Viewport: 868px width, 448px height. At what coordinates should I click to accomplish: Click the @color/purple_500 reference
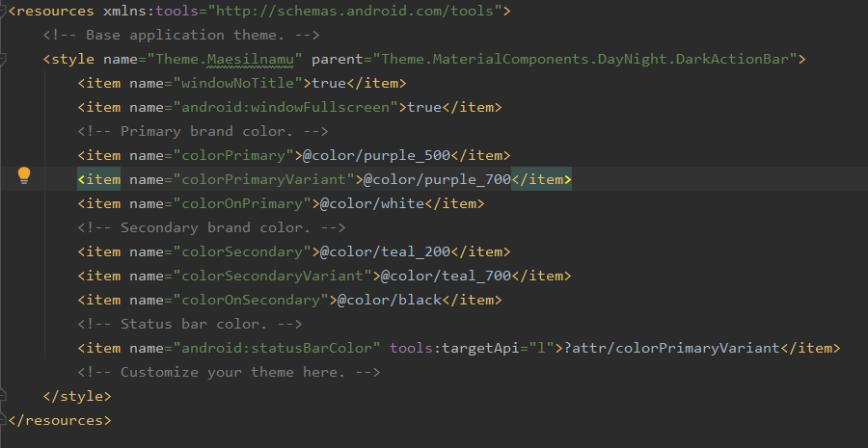click(376, 155)
